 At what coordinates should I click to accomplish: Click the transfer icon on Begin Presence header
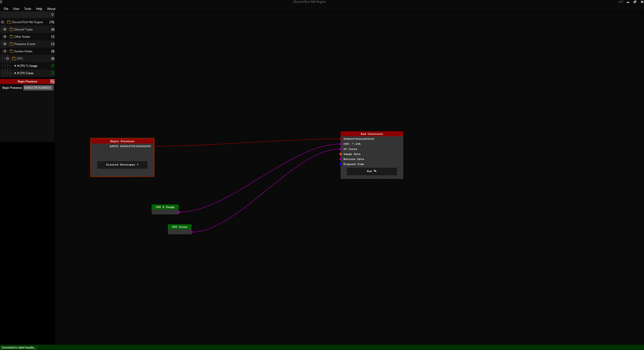[x=52, y=81]
